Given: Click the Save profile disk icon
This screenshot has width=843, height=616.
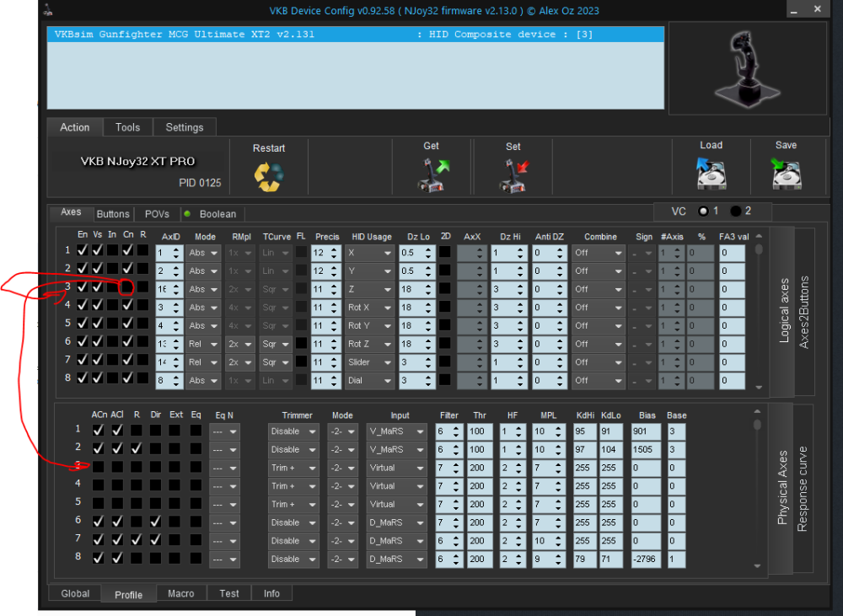Looking at the screenshot, I should pyautogui.click(x=786, y=175).
